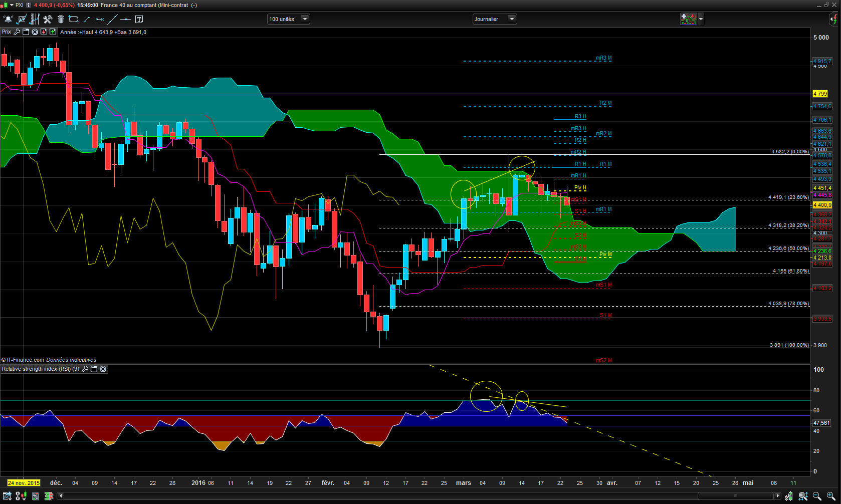Click the 4 419,1 (23,60%) Fibonacci label

[x=788, y=197]
